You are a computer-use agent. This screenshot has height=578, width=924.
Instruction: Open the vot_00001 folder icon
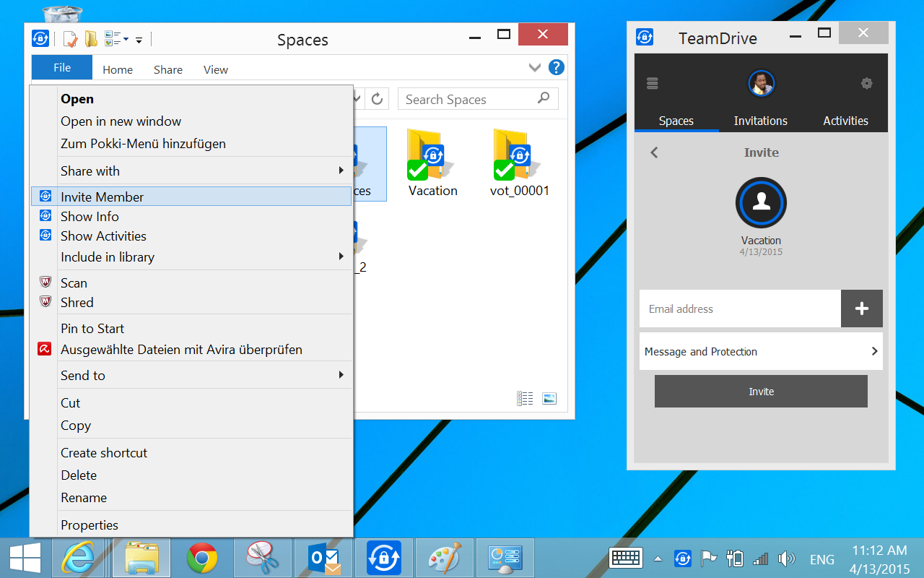point(519,155)
